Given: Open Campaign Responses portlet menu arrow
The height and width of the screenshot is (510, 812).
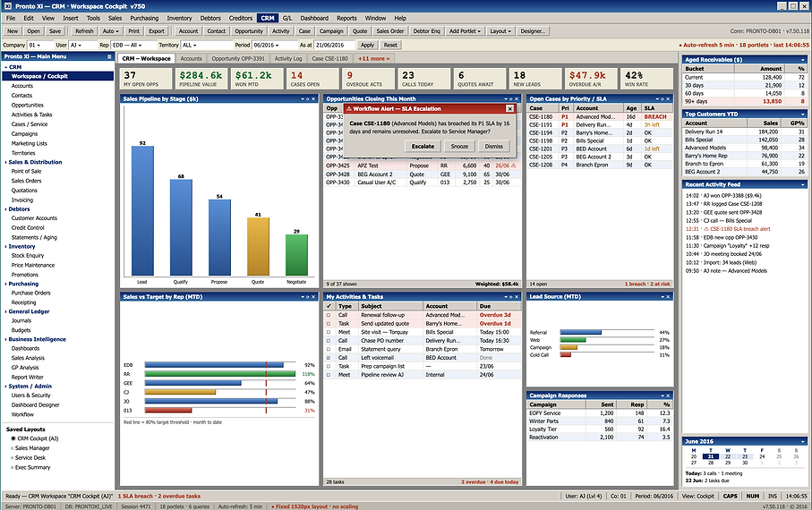Looking at the screenshot, I should tap(662, 395).
